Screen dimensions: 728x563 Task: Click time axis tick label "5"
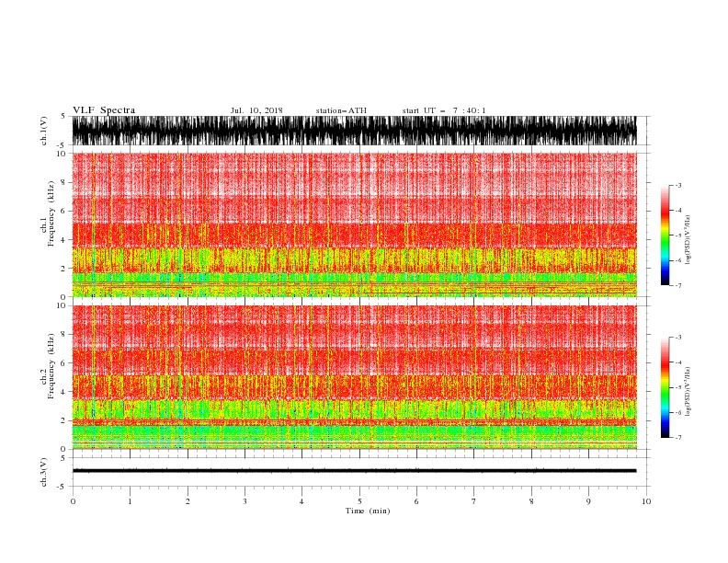coord(359,501)
